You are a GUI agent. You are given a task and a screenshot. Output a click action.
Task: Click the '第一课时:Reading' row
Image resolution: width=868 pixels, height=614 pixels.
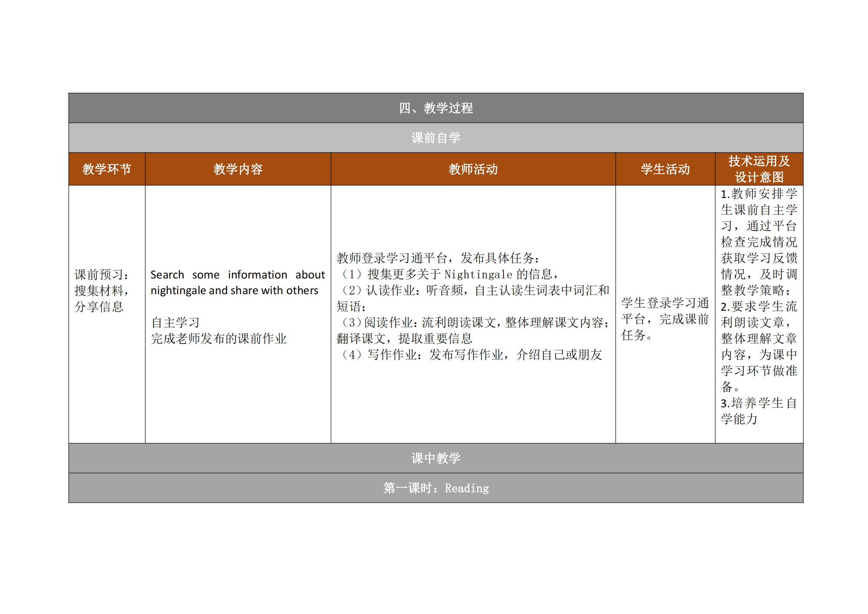[x=436, y=488]
